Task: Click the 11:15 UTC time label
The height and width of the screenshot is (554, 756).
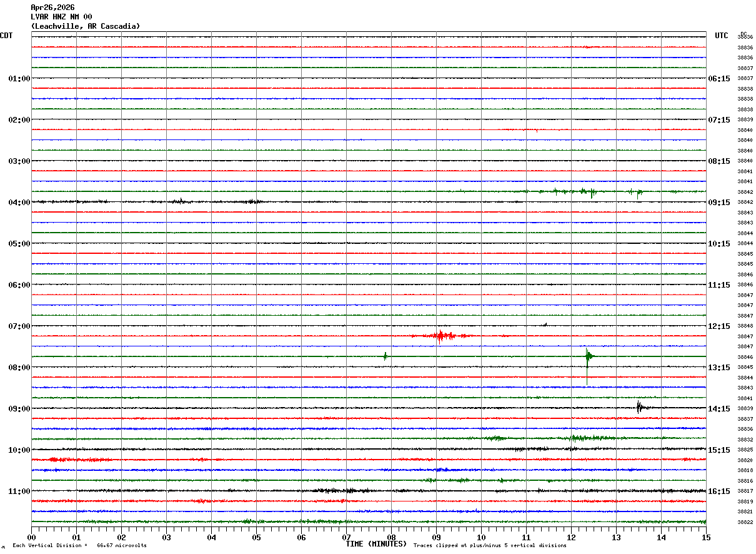Action: tap(719, 285)
